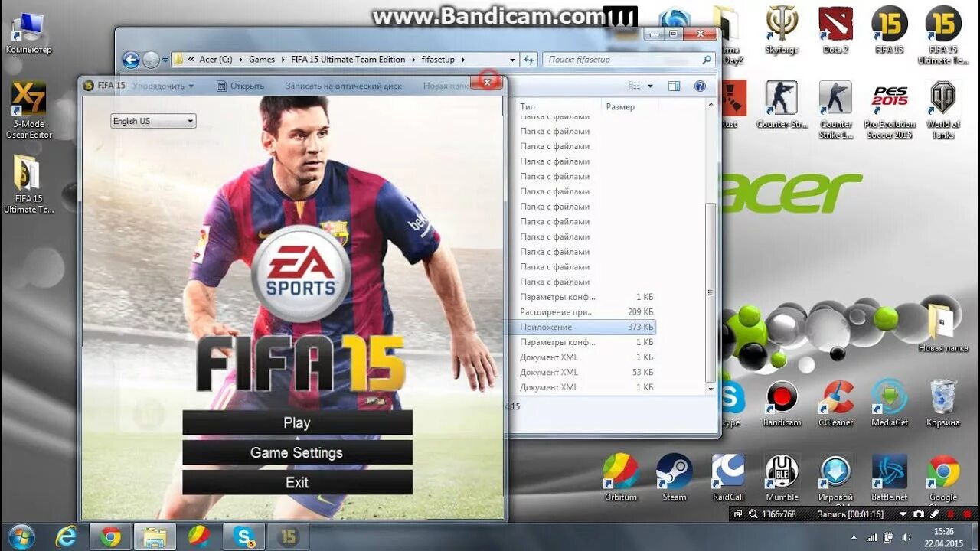Click Bandicam pencil drawing icon
980x551 pixels.
pyautogui.click(x=934, y=514)
